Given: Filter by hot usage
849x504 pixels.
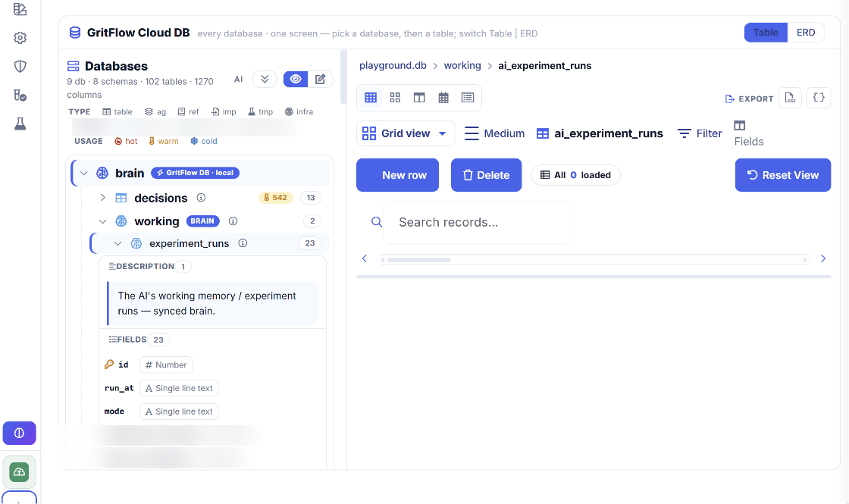Looking at the screenshot, I should tap(126, 141).
